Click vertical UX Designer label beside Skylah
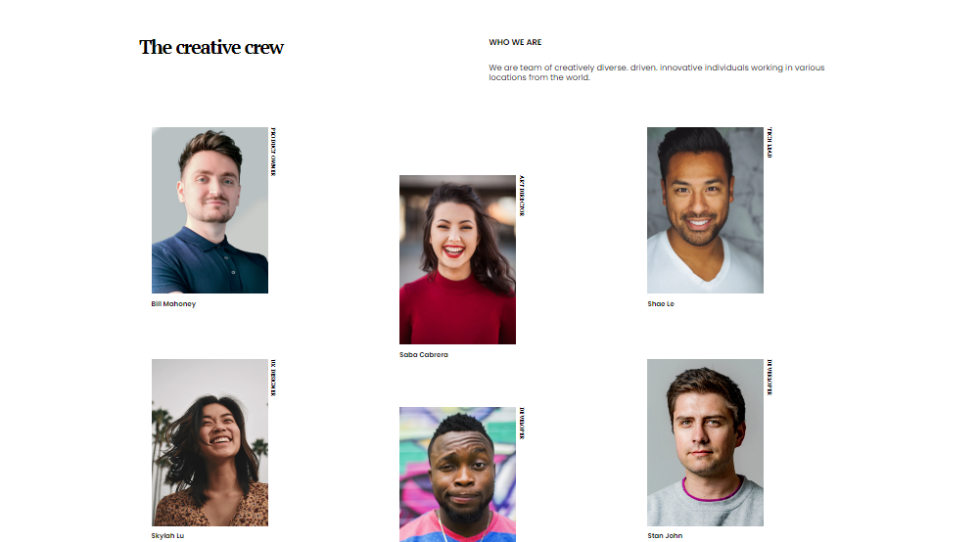This screenshot has width=980, height=542. (x=273, y=378)
